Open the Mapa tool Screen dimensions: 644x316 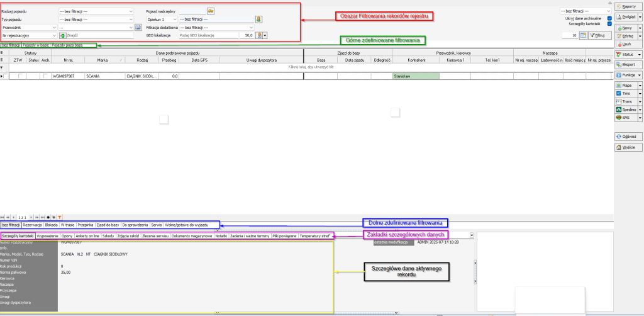pyautogui.click(x=626, y=84)
